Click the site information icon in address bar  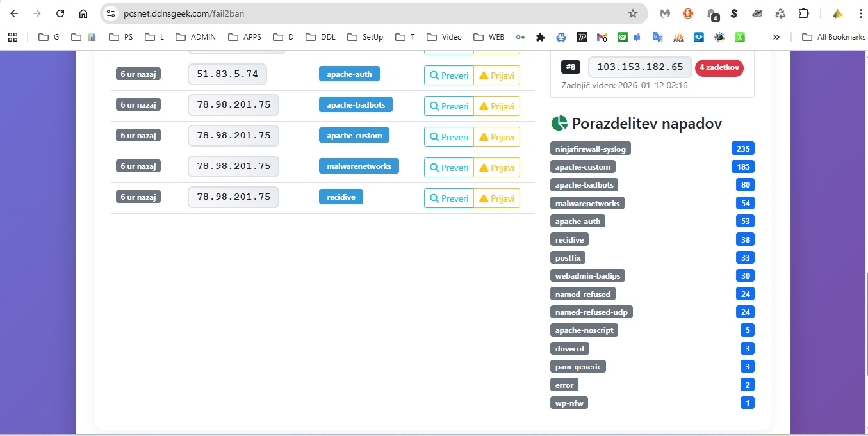pyautogui.click(x=111, y=13)
